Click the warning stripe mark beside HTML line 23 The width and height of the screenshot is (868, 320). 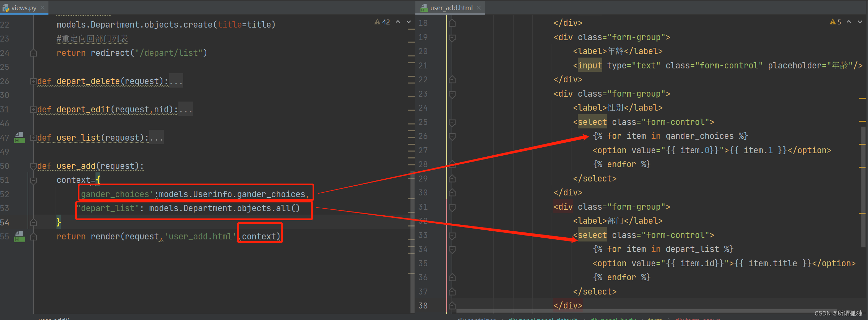862,98
